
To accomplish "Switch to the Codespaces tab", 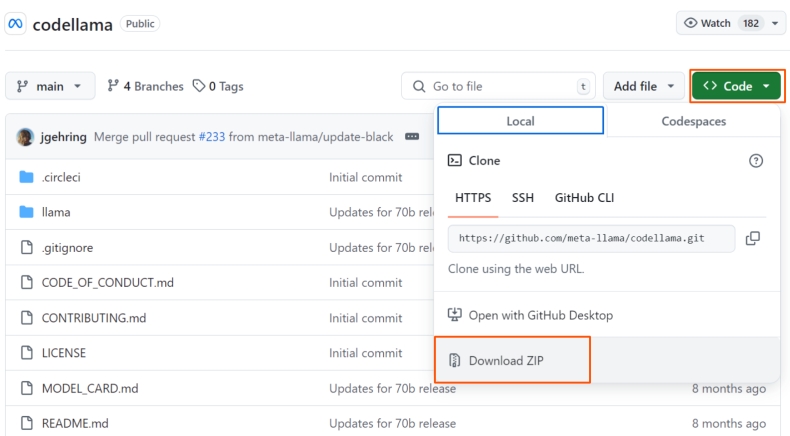I will [693, 121].
